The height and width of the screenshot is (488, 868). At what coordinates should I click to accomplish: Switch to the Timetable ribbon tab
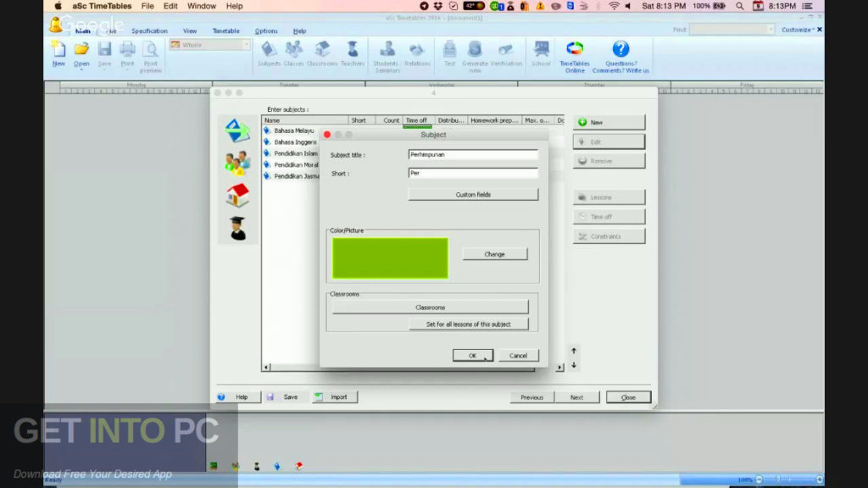(x=225, y=31)
